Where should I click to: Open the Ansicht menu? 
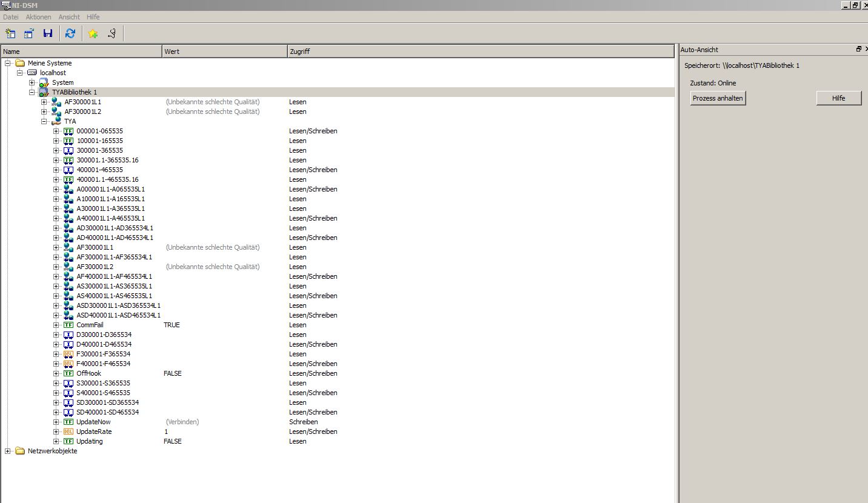pyautogui.click(x=69, y=17)
